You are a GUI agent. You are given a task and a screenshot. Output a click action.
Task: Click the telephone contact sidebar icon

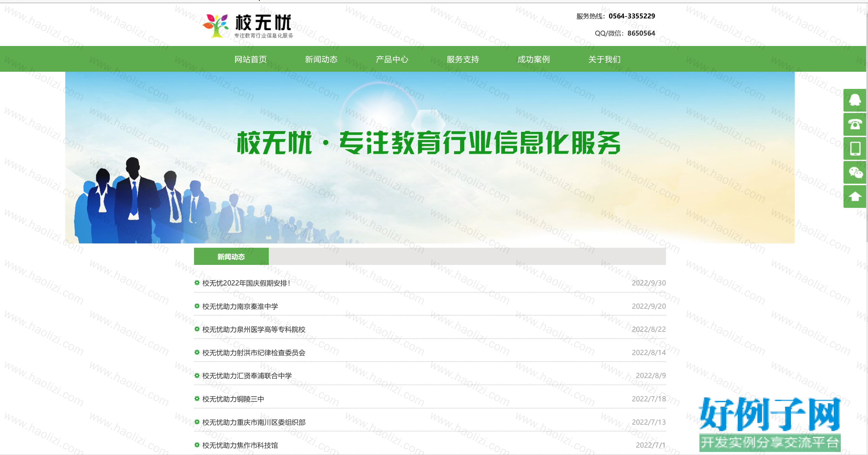pos(855,124)
